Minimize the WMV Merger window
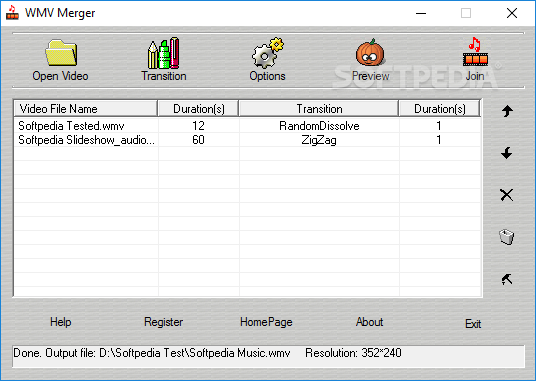The height and width of the screenshot is (381, 536). pyautogui.click(x=421, y=13)
